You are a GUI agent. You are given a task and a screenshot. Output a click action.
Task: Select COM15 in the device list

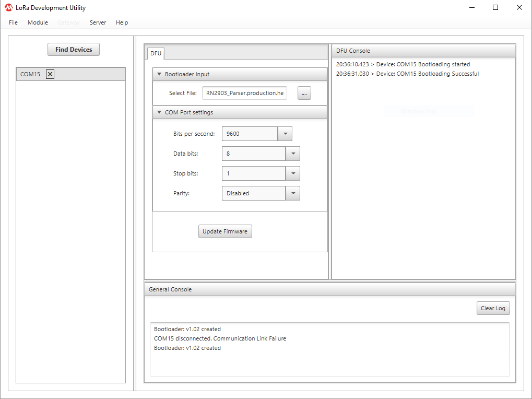pyautogui.click(x=70, y=74)
